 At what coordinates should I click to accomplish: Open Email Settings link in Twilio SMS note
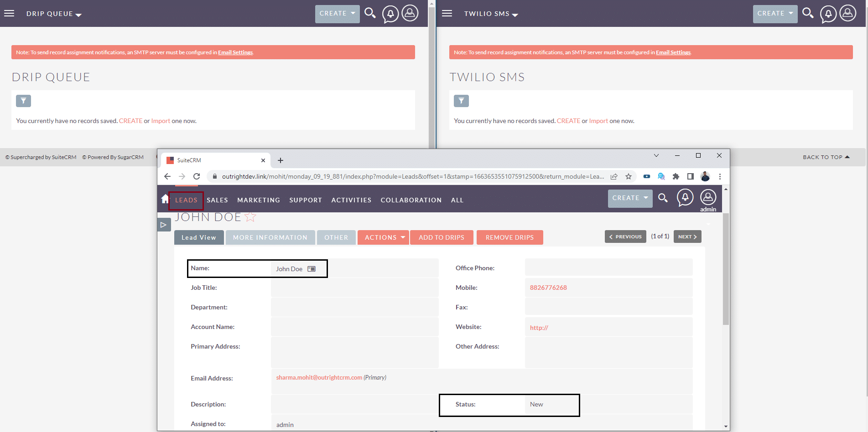pos(673,52)
